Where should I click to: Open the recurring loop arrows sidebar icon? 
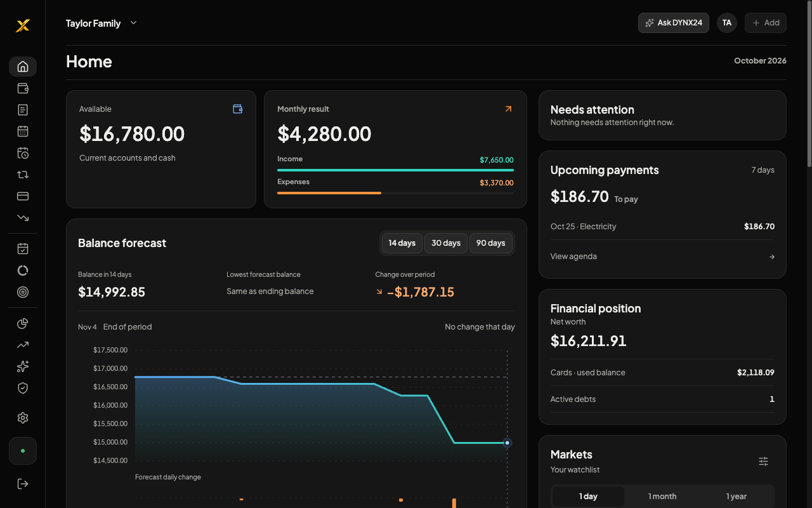coord(23,175)
